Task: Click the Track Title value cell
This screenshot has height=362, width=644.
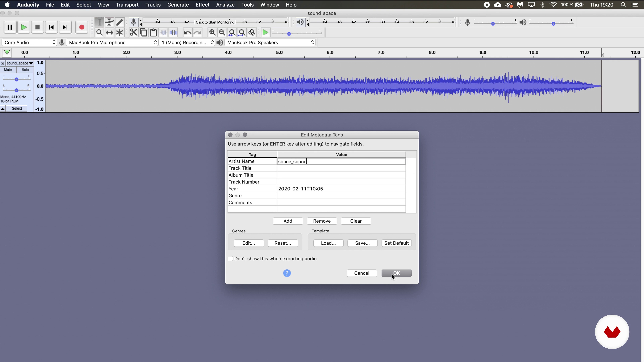Action: [x=341, y=168]
